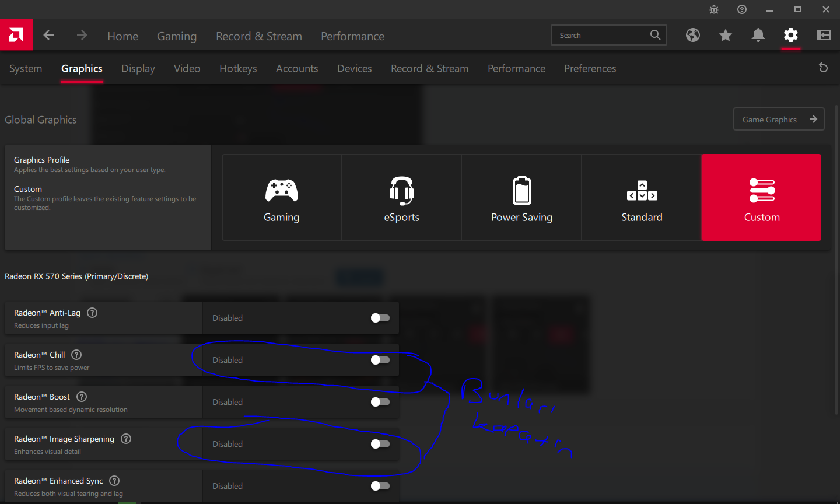Open the web browser globe icon
840x504 pixels.
pos(693,36)
